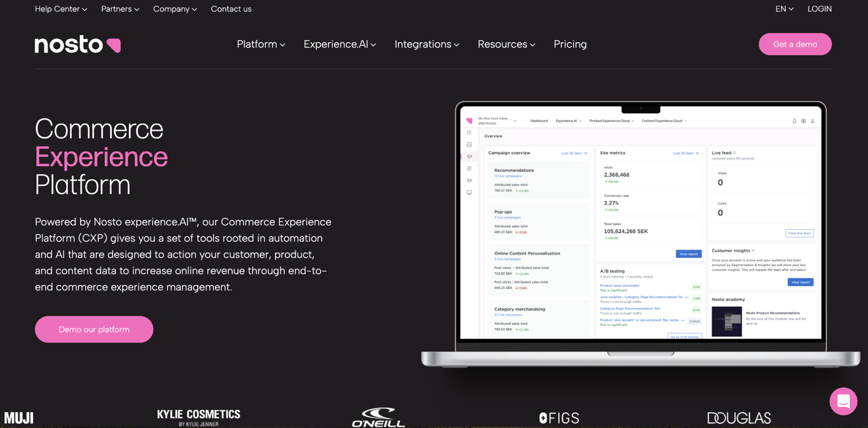
Task: Open the Category Page Recommendation Test link
Action: pyautogui.click(x=630, y=309)
